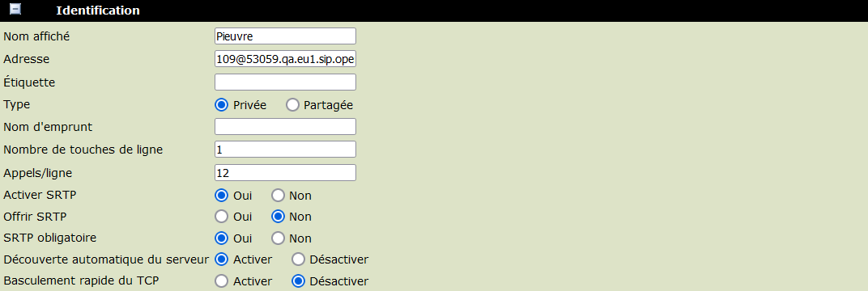Set Offrir SRTP to Oui

(221, 217)
